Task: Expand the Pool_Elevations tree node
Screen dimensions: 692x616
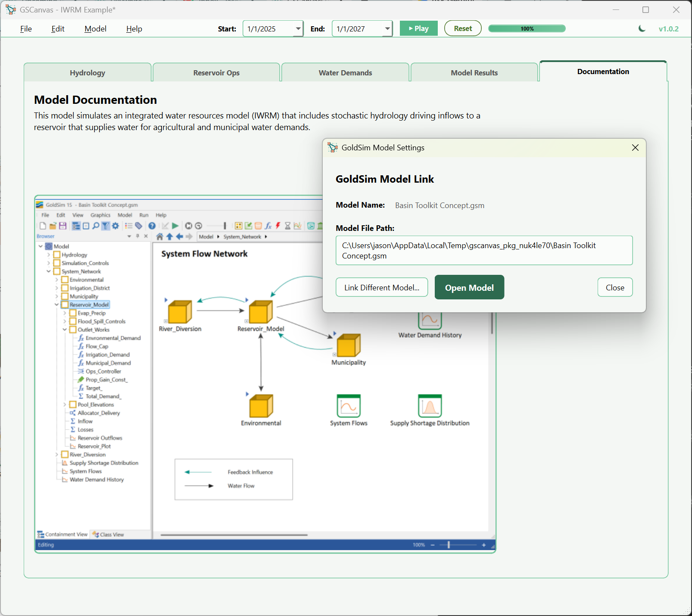Action: pyautogui.click(x=65, y=404)
